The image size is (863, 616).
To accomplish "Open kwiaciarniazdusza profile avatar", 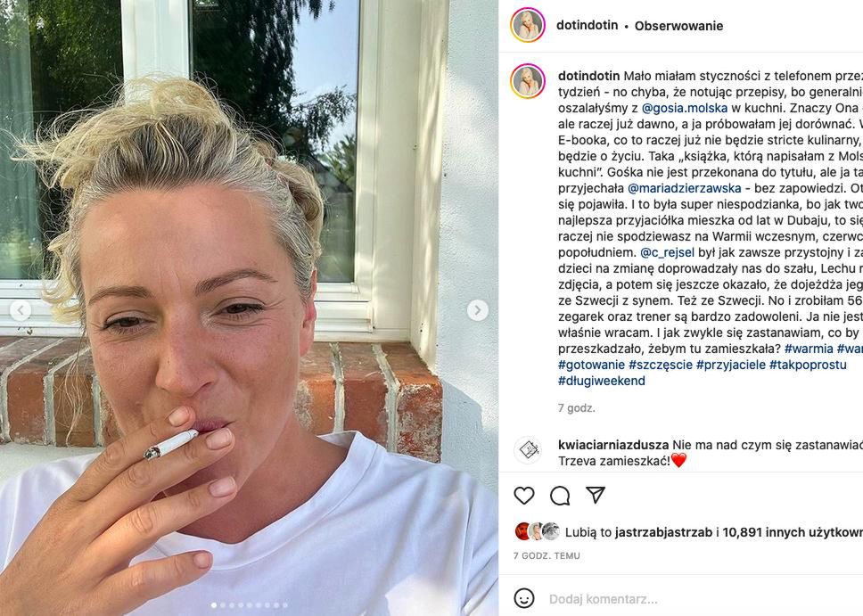I will [x=528, y=450].
